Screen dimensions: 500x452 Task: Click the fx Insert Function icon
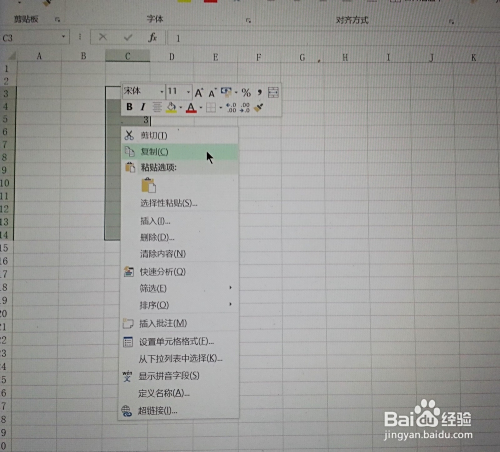tap(152, 37)
